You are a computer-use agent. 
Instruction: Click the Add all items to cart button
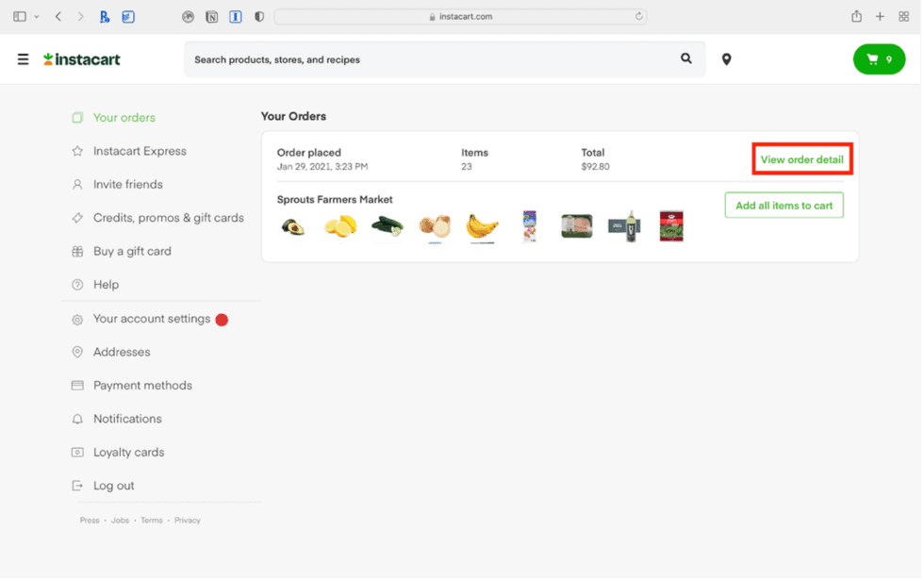784,204
